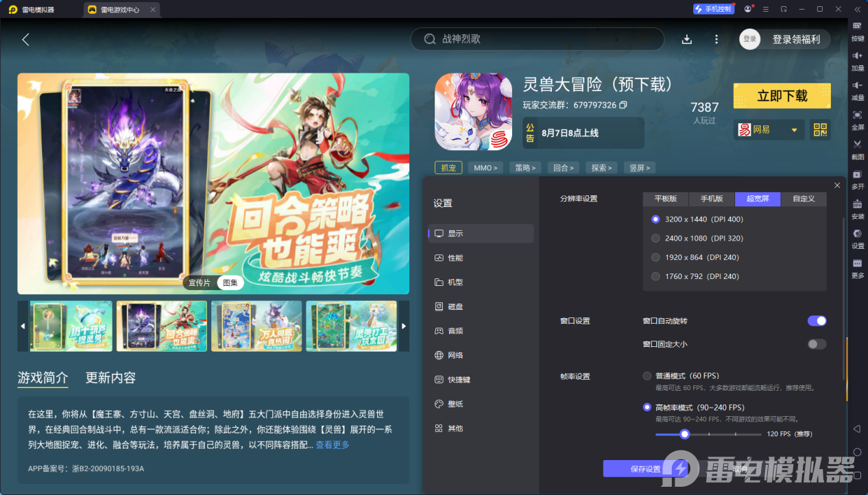Viewport: 868px width, 495px height.
Task: Open 按键 keyboard mapping in sidebar
Action: point(858,30)
